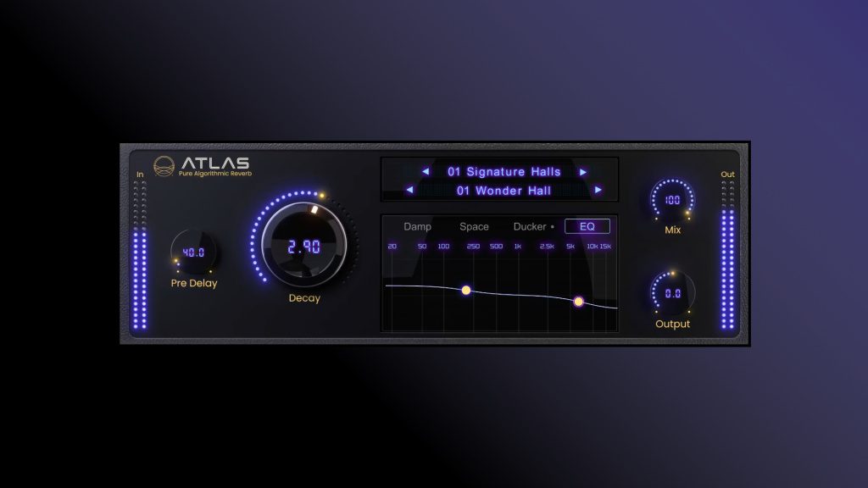Click the ATLAS title text
868x488 pixels.
click(x=215, y=163)
